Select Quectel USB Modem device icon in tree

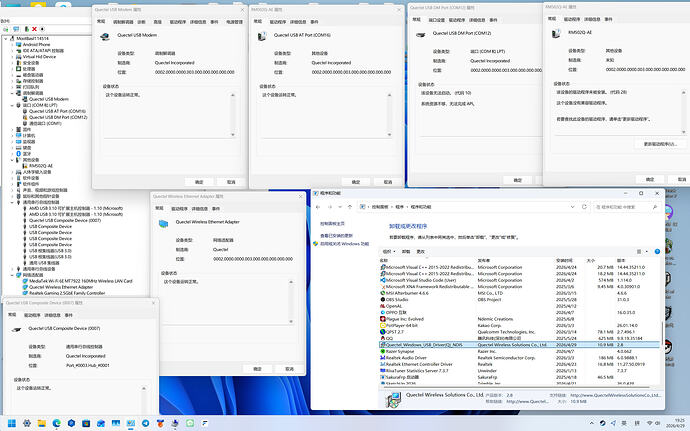25,99
